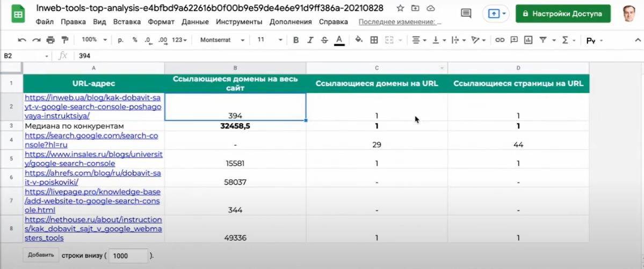This screenshot has height=269, width=644.
Task: Insert a comment from toolbar
Action: tap(514, 40)
